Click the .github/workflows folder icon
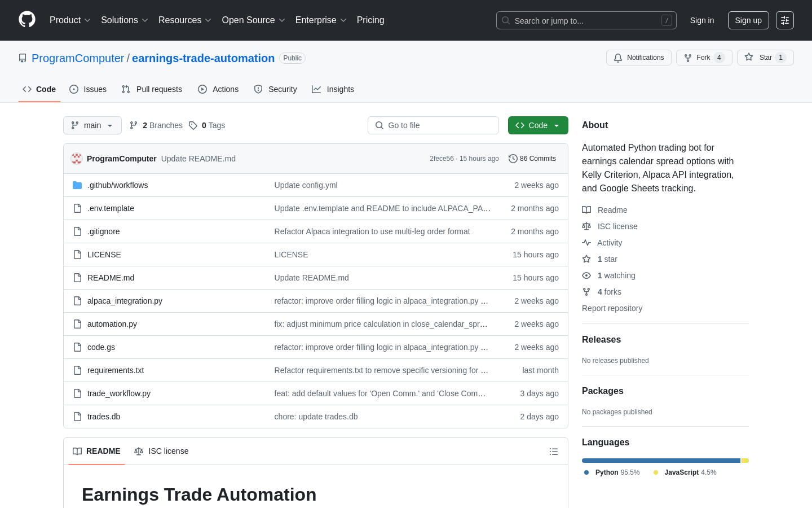The width and height of the screenshot is (812, 508). pos(77,185)
